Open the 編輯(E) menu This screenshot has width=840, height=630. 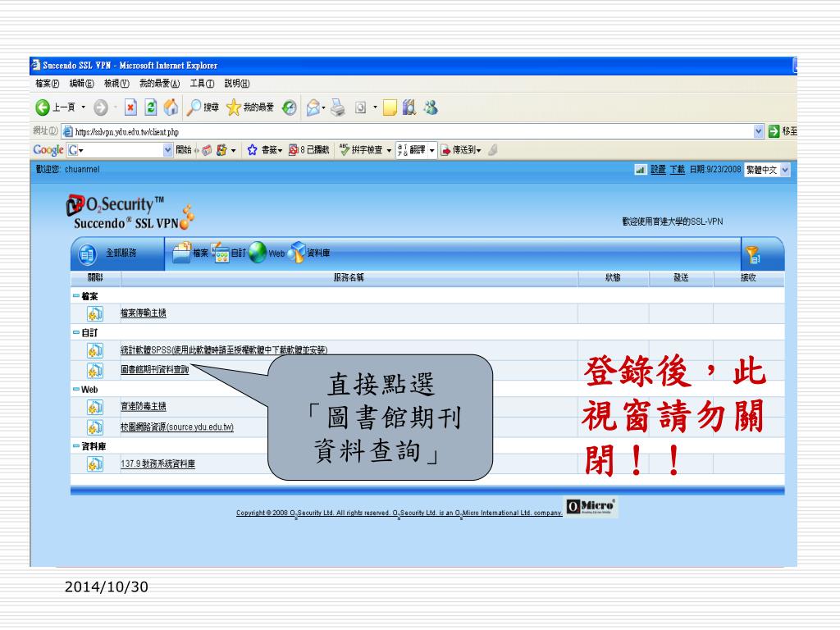81,84
